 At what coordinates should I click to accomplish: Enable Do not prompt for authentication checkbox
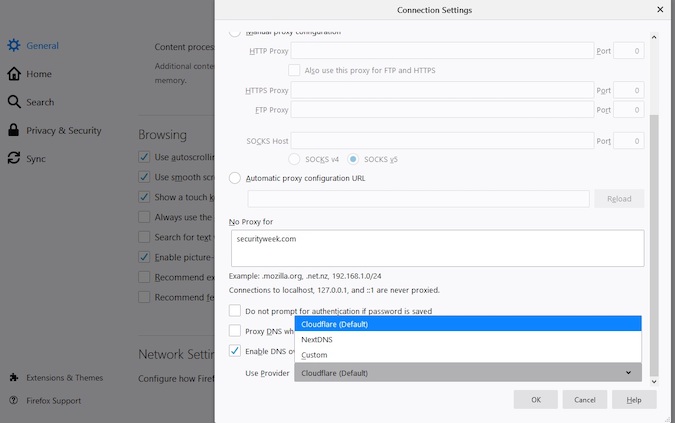(x=235, y=311)
